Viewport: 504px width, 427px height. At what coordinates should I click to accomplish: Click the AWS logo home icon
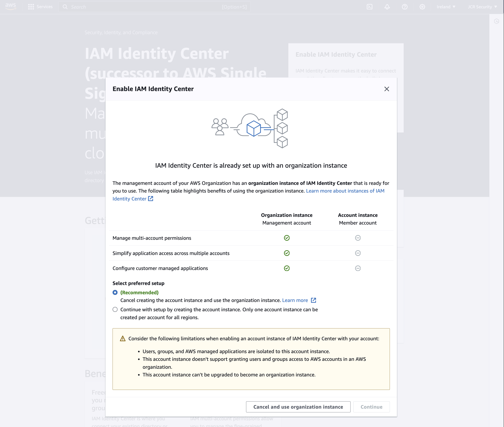pos(11,7)
